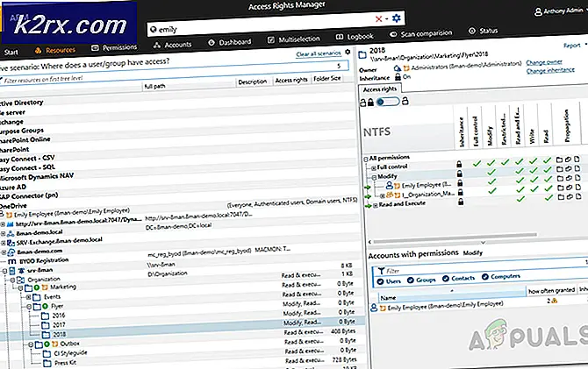Clear the search with the red X
This screenshot has height=369, width=588.
tap(379, 18)
